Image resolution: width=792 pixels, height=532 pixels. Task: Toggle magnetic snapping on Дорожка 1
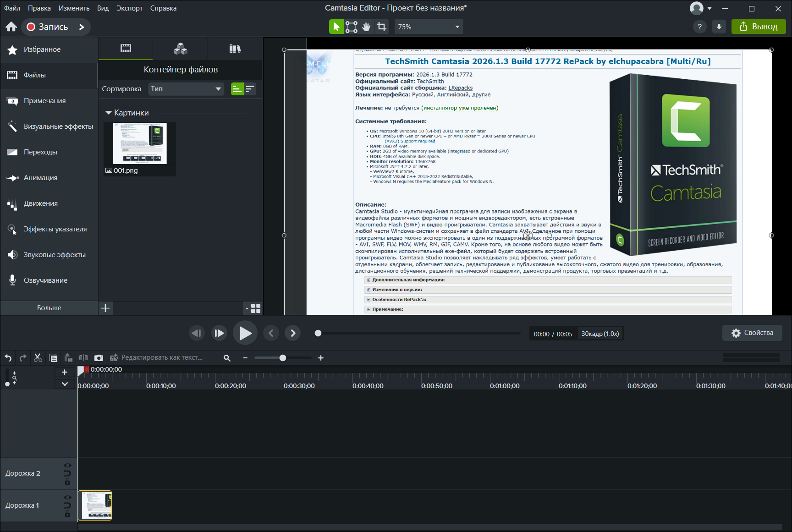tap(67, 505)
